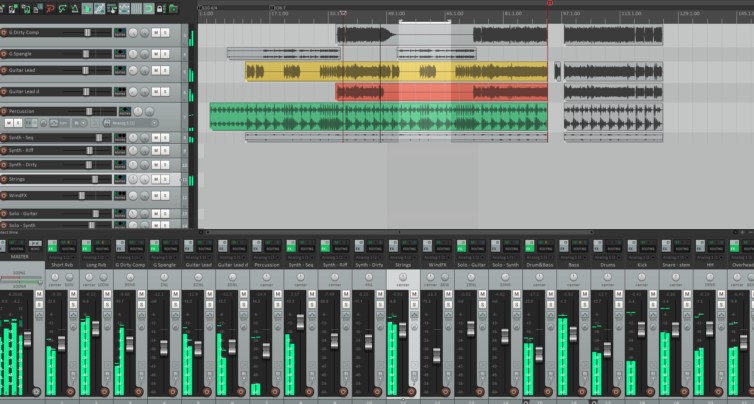Open Short Rvb mixer input dropdown

click(62, 258)
